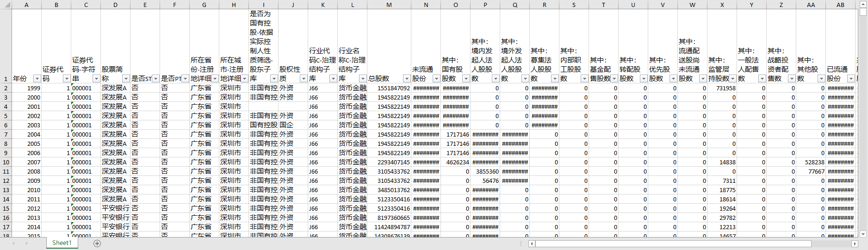Click the select-all corner triangle
Screen dimensions: 868x250
point(6,5)
